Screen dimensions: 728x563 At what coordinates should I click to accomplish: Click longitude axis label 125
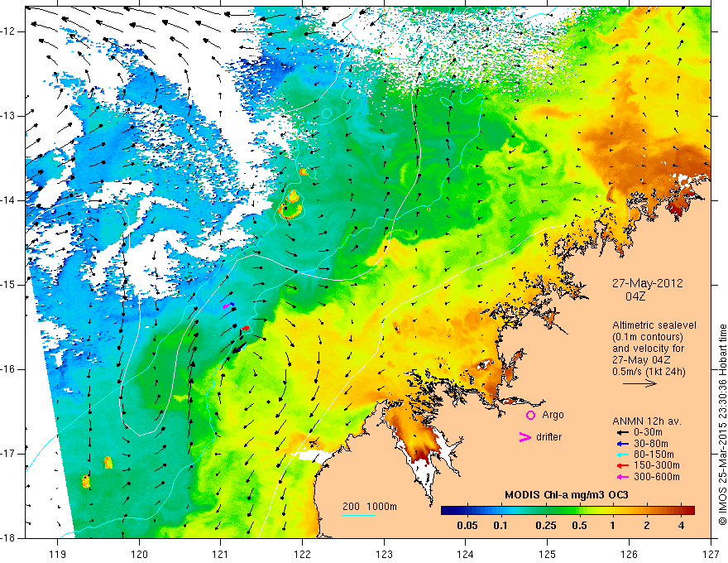(x=548, y=553)
